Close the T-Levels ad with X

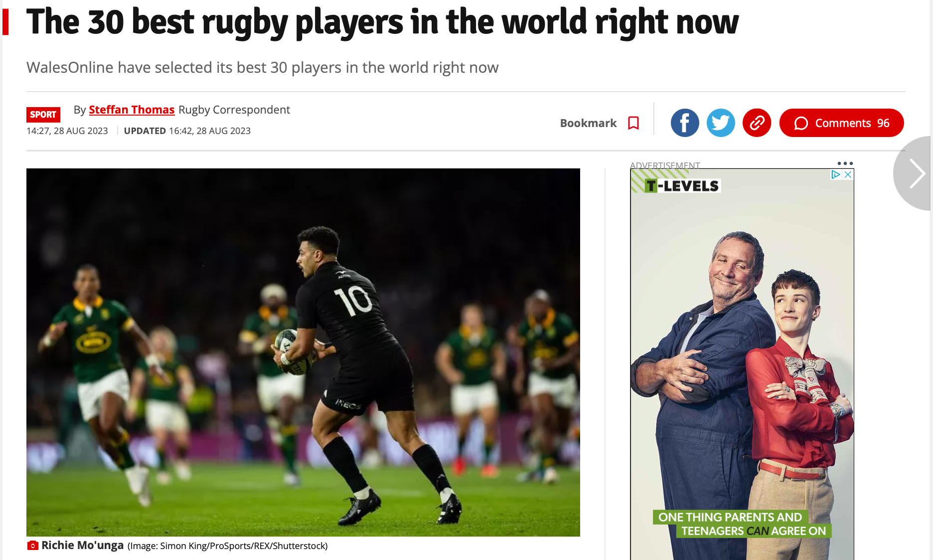pos(848,175)
